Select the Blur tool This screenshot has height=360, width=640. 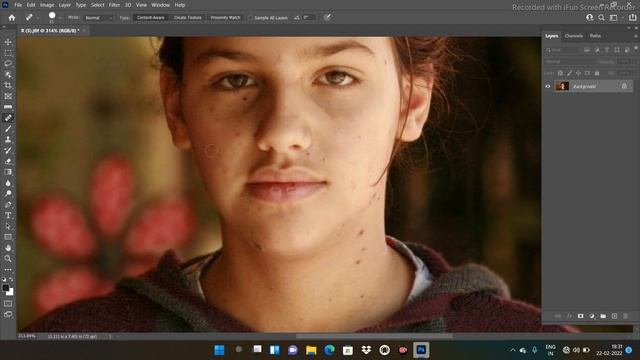click(x=8, y=183)
